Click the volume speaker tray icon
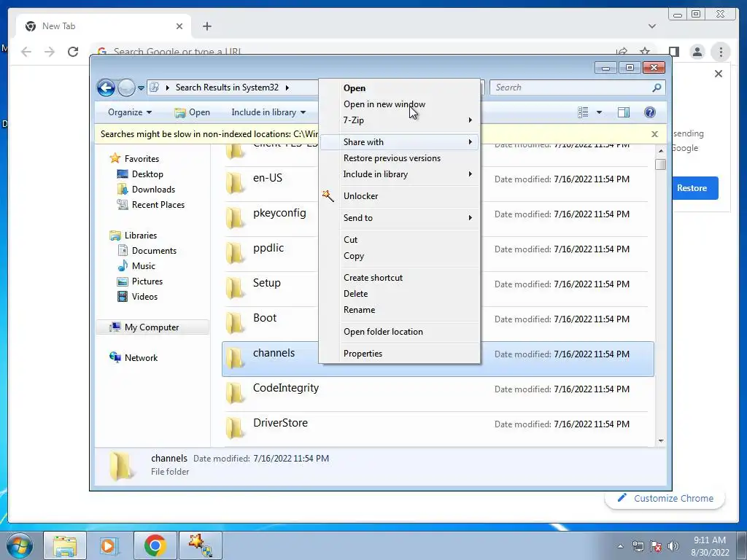The width and height of the screenshot is (747, 560). click(673, 546)
